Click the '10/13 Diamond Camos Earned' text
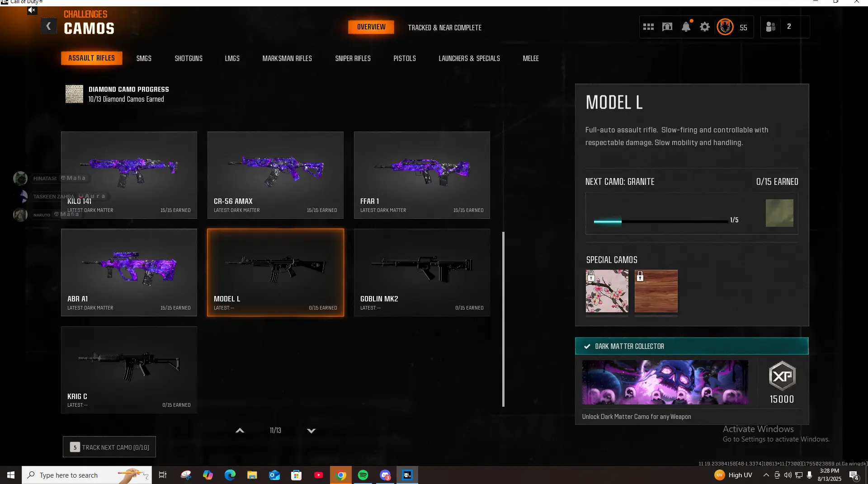Image resolution: width=868 pixels, height=484 pixels. 126,99
